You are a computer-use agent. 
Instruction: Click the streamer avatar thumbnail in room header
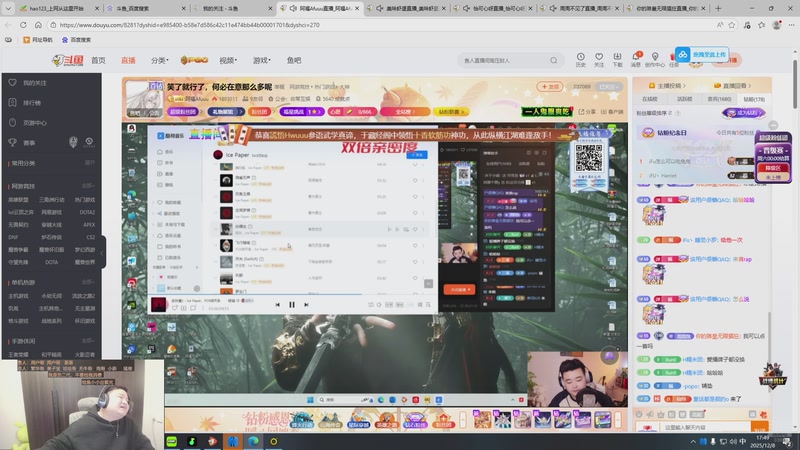pyautogui.click(x=144, y=97)
